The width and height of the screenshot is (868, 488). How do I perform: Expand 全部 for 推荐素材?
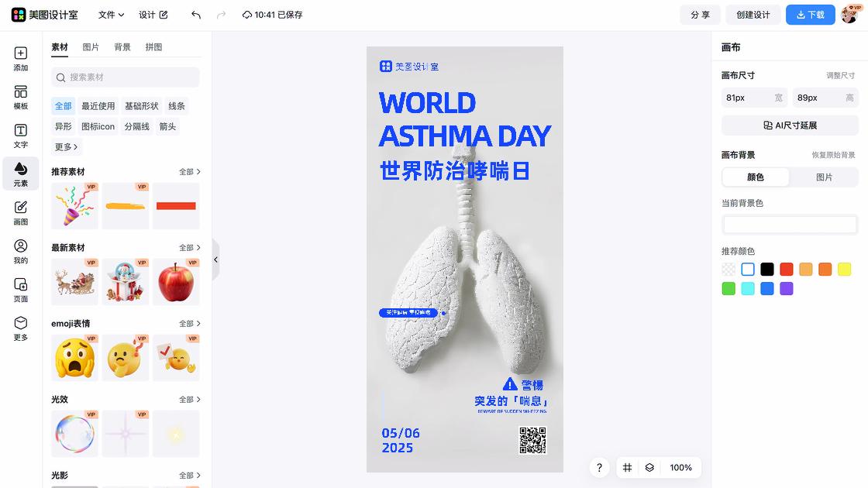(x=189, y=171)
